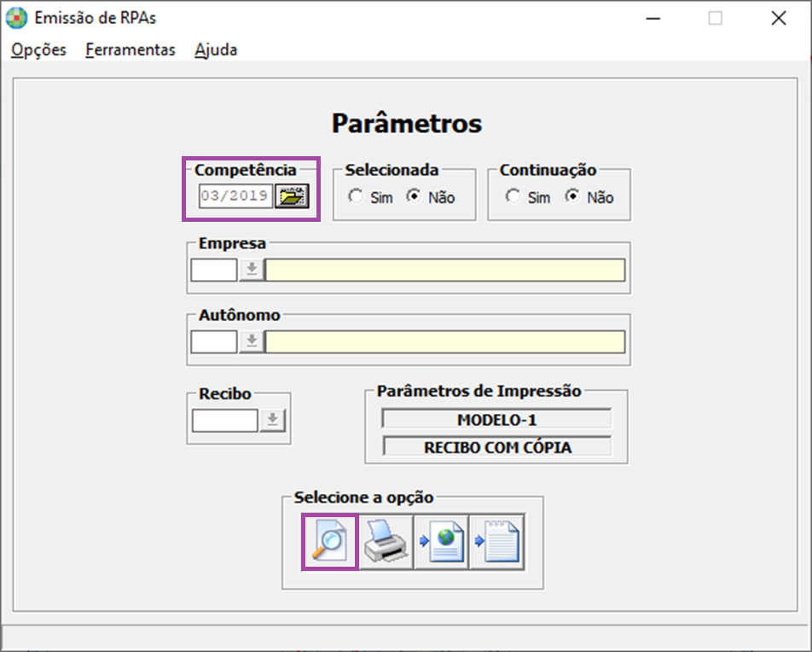Screen dimensions: 812x652
Task: Click the yellow Autônomo name field
Action: 445,341
